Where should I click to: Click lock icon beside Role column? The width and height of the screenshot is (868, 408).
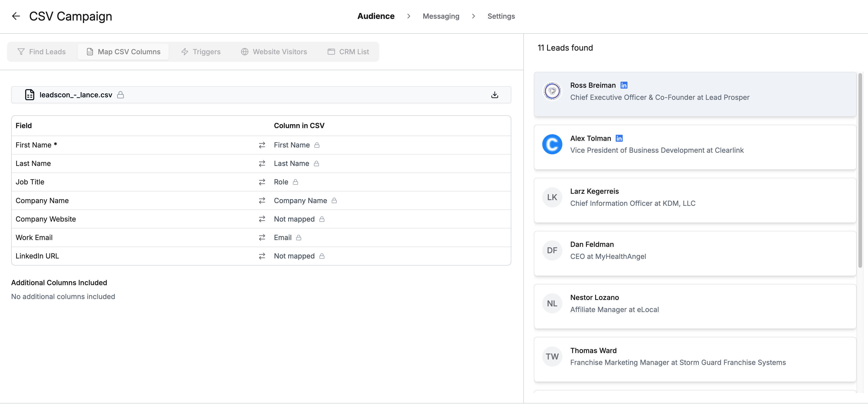tap(295, 182)
